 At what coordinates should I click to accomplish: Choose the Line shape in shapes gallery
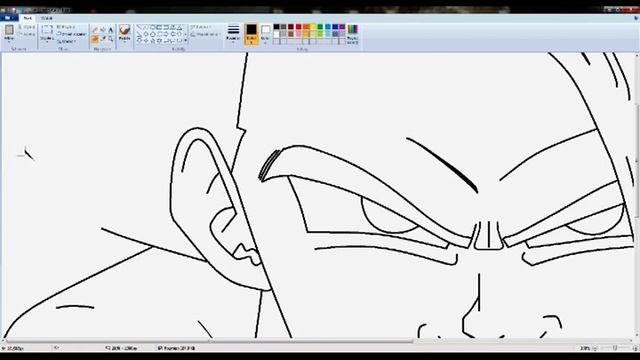click(139, 27)
